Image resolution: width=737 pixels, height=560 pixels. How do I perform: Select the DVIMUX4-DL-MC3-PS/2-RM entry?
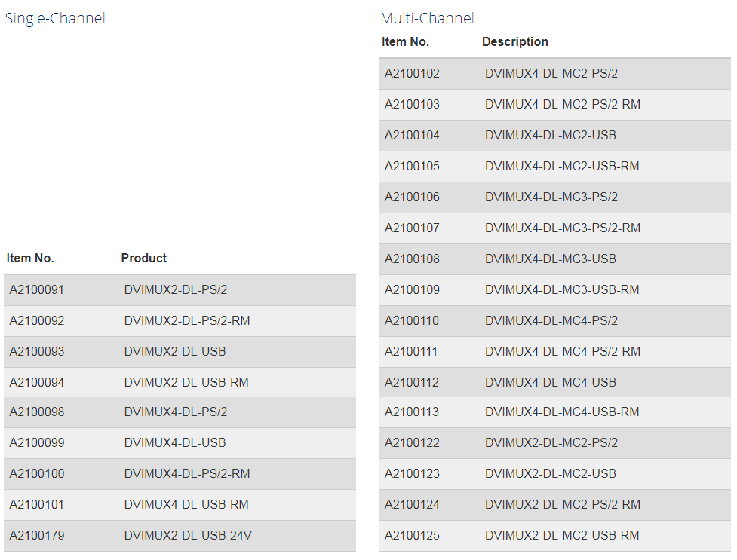tap(563, 228)
